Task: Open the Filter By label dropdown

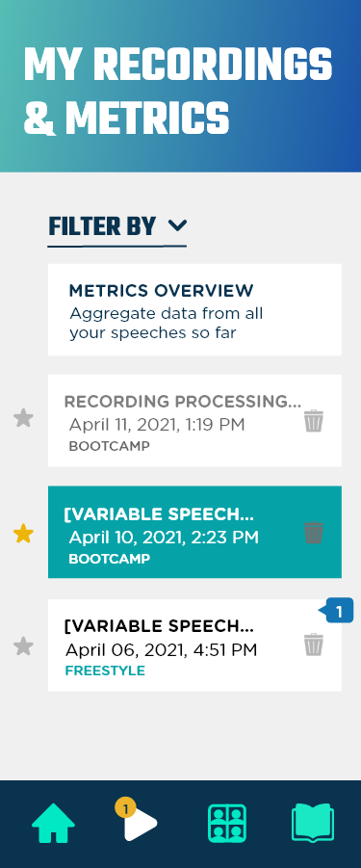Action: [102, 227]
